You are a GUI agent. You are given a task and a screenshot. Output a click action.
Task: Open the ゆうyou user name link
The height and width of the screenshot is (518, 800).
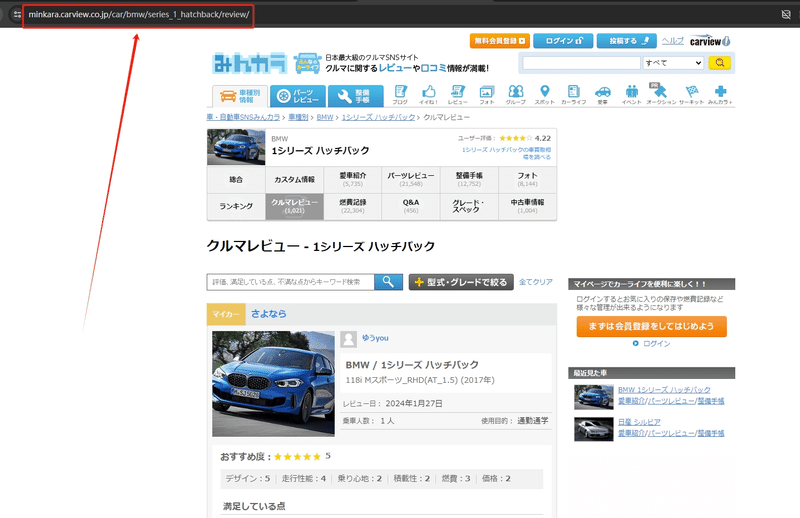tap(375, 338)
